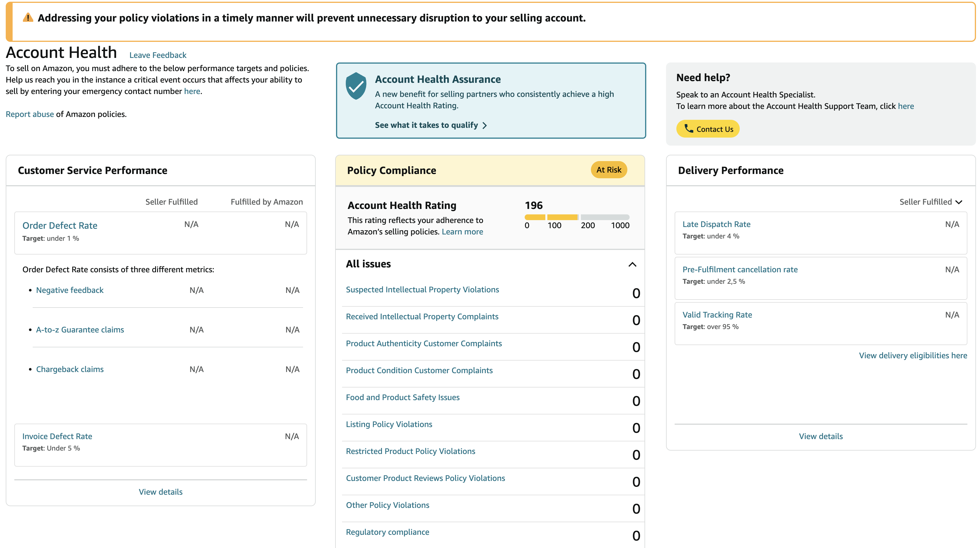
Task: Click the 196 rating value
Action: pos(533,205)
